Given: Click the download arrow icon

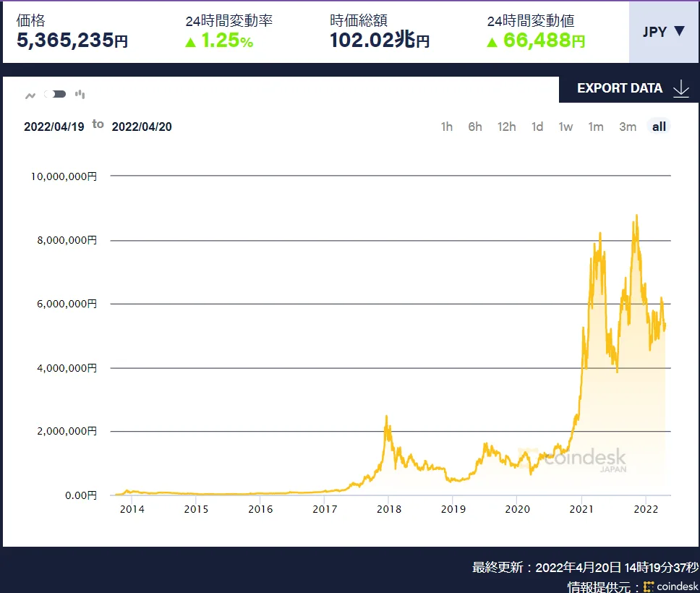Looking at the screenshot, I should tap(680, 88).
